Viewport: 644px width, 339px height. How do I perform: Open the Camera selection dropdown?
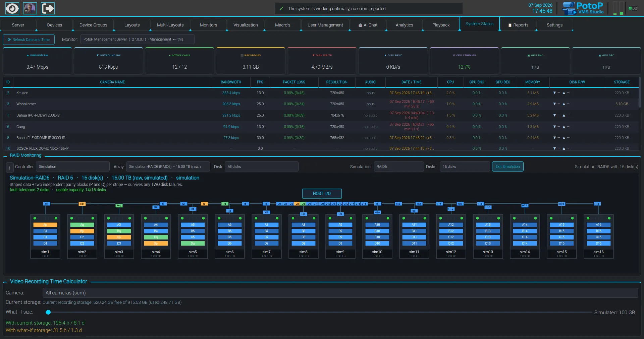pyautogui.click(x=340, y=293)
